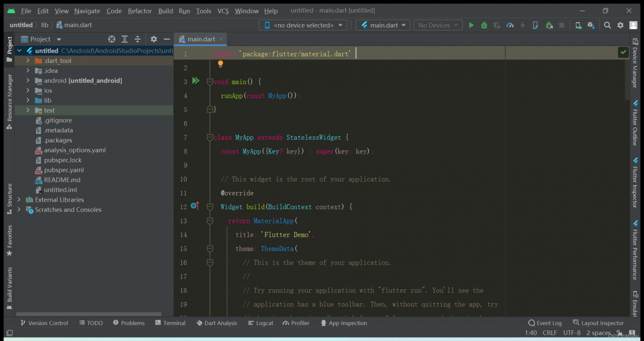Open the main.dart run configuration dropdown
The image size is (644, 341).
click(383, 25)
